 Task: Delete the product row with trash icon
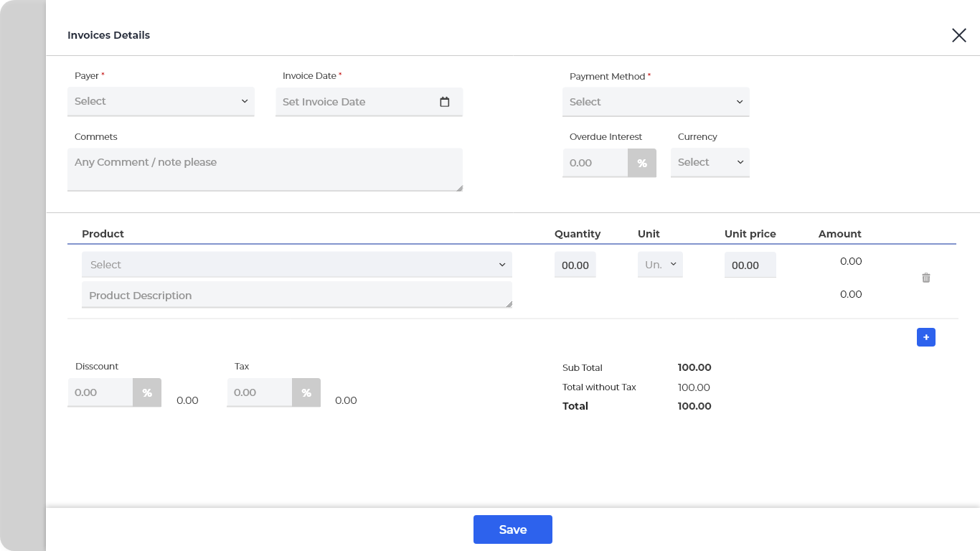[925, 278]
